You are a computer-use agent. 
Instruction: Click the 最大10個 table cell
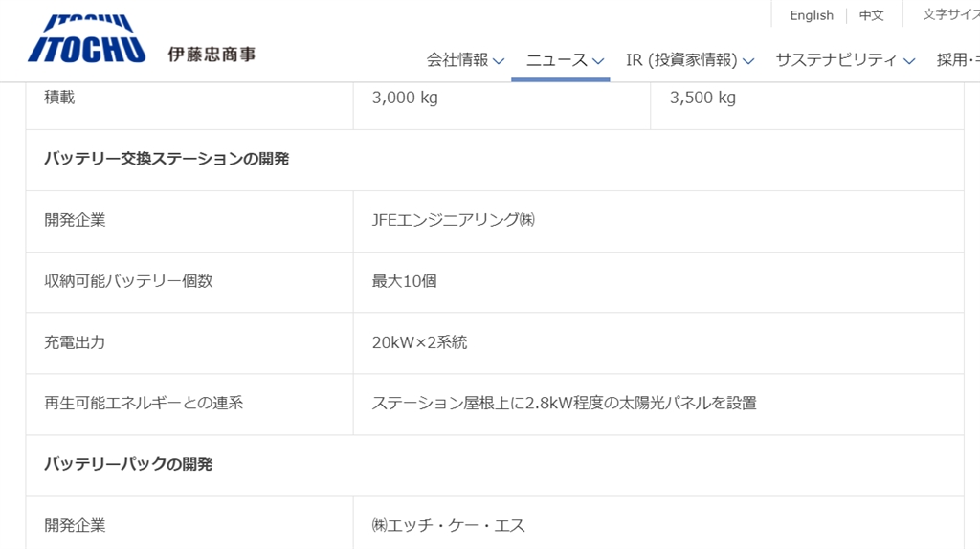(405, 281)
